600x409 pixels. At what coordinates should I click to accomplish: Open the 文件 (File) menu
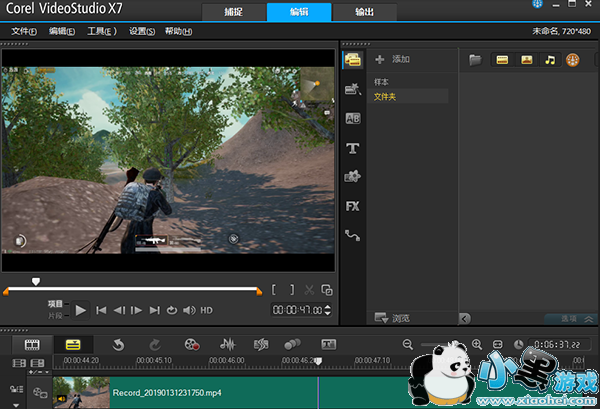click(x=25, y=31)
